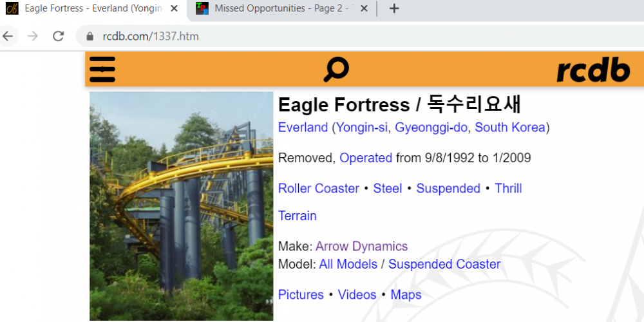
Task: Open the Videos link
Action: pyautogui.click(x=357, y=294)
